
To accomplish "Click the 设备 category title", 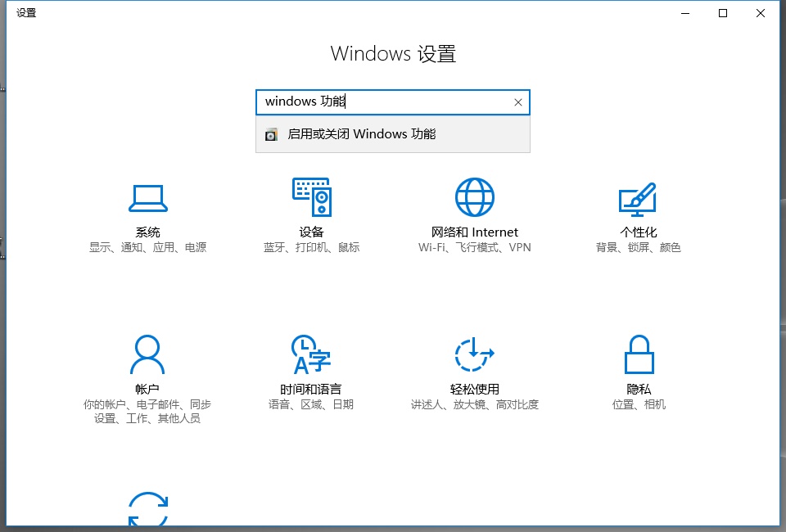I will point(312,232).
